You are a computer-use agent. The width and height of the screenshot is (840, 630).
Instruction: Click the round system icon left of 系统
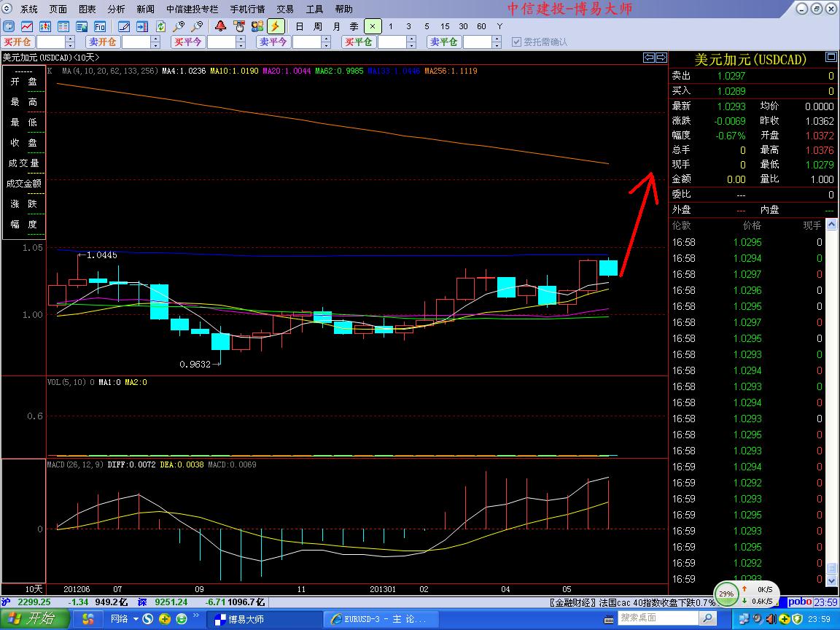(x=7, y=9)
